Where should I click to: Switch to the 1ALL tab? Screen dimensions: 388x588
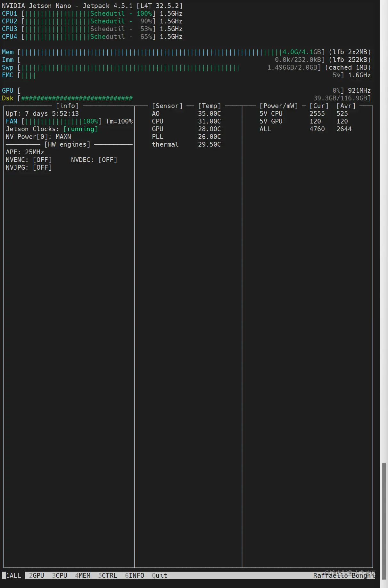click(x=13, y=575)
